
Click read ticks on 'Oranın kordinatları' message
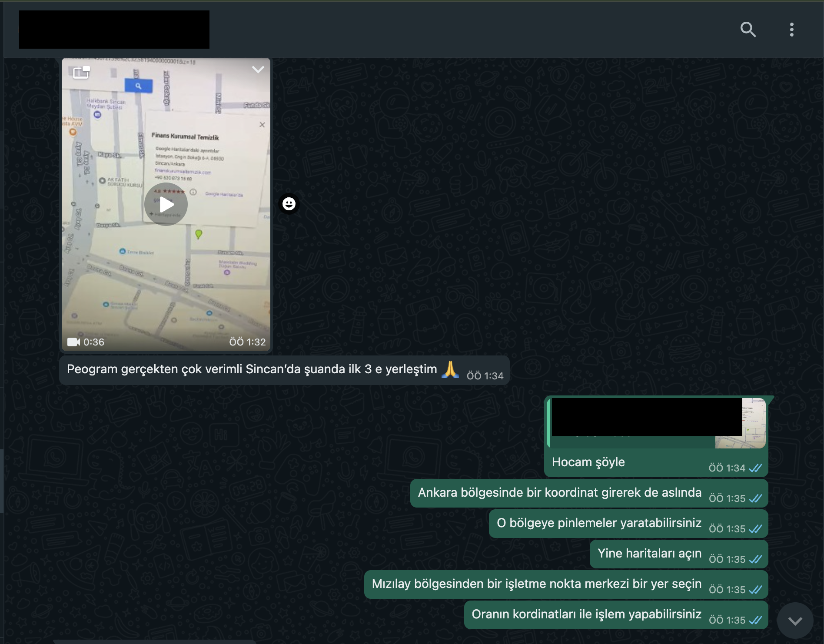755,620
